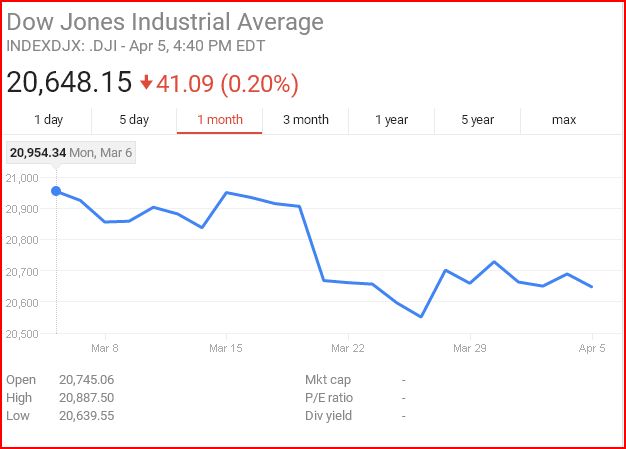This screenshot has height=449, width=626.
Task: Open the 1 month tab
Action: [220, 120]
